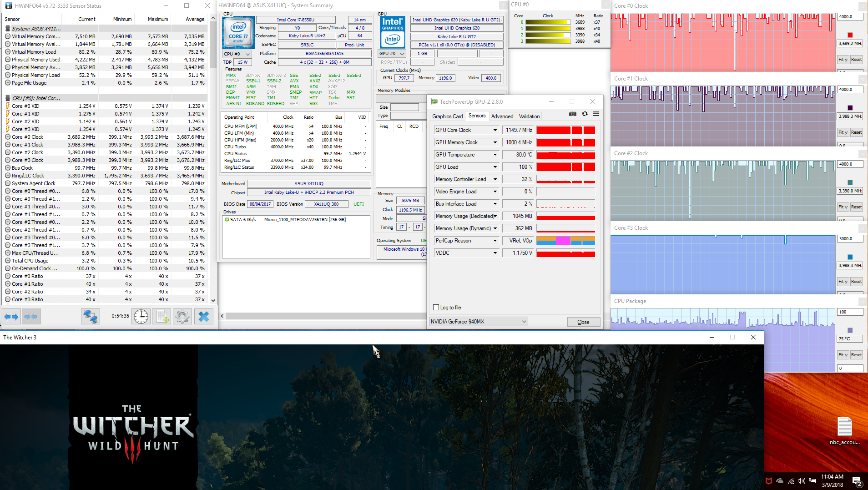Viewport: 868px width, 490px height.
Task: Click the blue color swatch of Core #3 Clock graph
Action: pyautogui.click(x=850, y=257)
